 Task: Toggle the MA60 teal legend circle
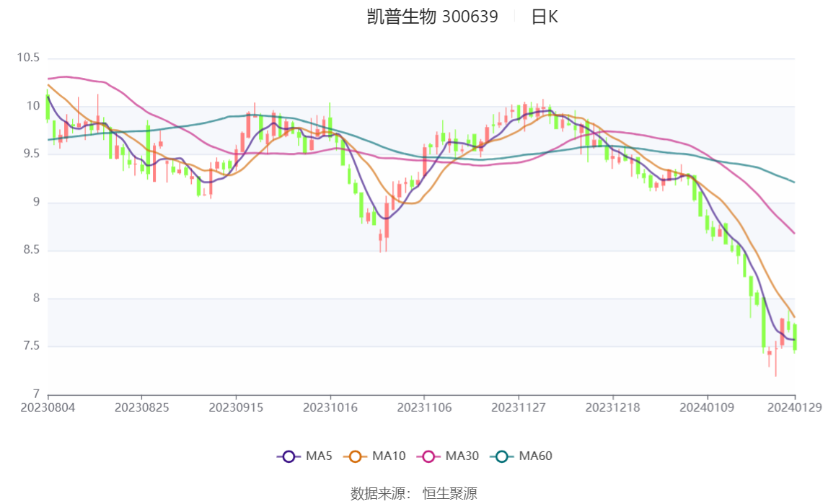point(502,456)
